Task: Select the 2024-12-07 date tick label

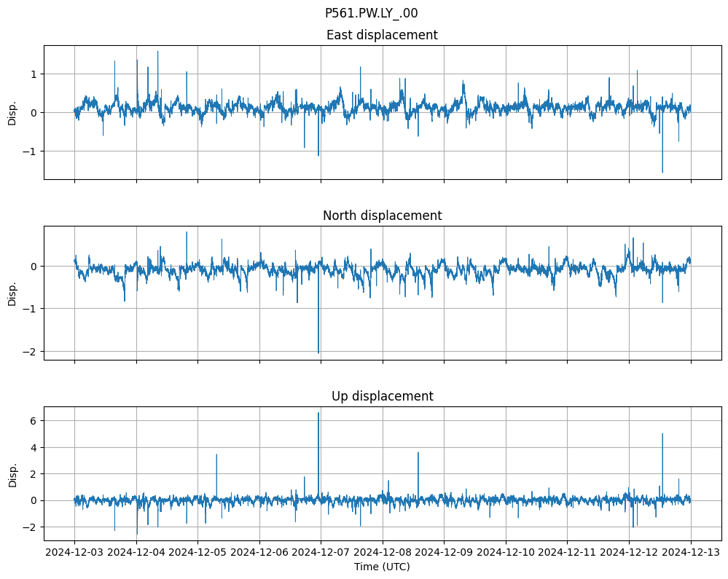Action: click(321, 553)
